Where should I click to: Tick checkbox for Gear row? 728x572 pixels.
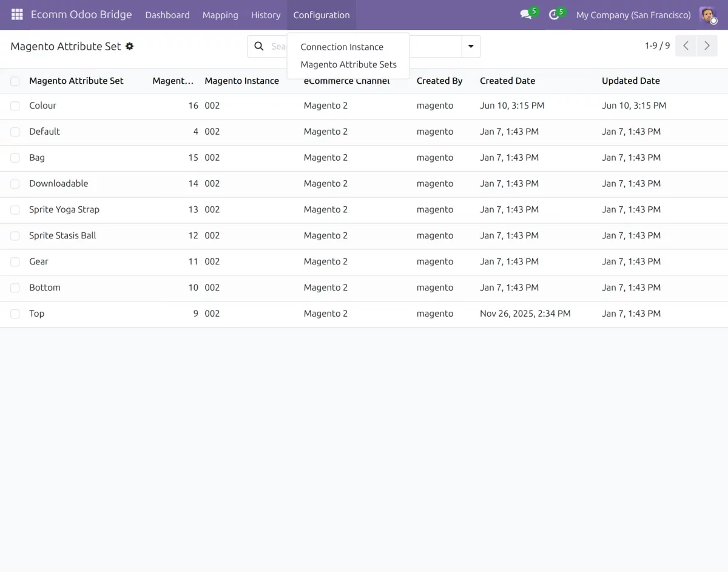15,263
